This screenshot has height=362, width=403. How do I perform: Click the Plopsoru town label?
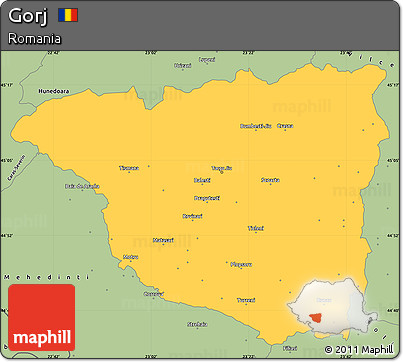(x=241, y=264)
